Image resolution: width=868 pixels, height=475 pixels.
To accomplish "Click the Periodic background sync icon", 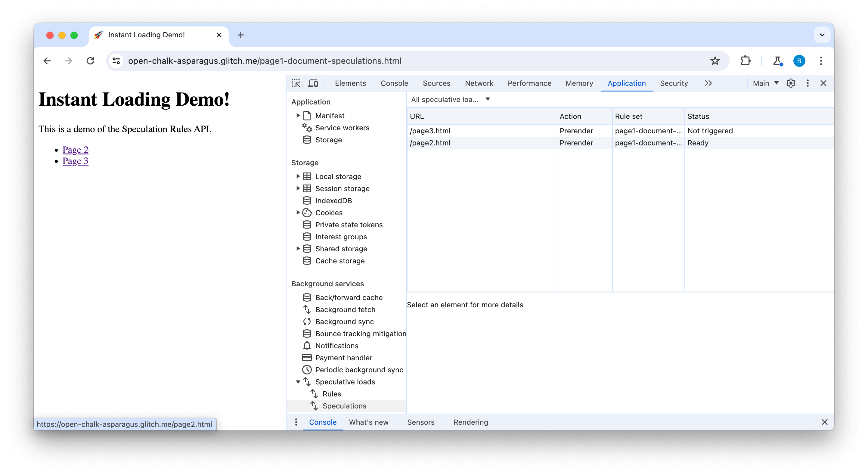I will 307,370.
